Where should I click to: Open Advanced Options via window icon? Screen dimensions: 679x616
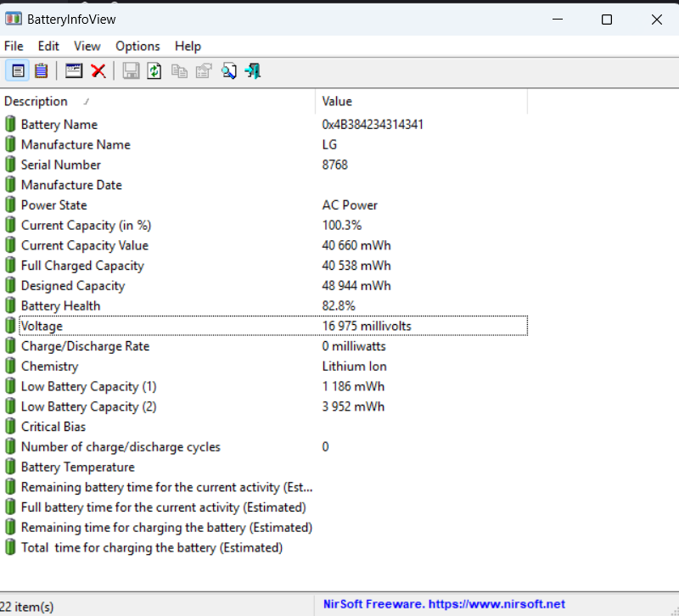73,70
